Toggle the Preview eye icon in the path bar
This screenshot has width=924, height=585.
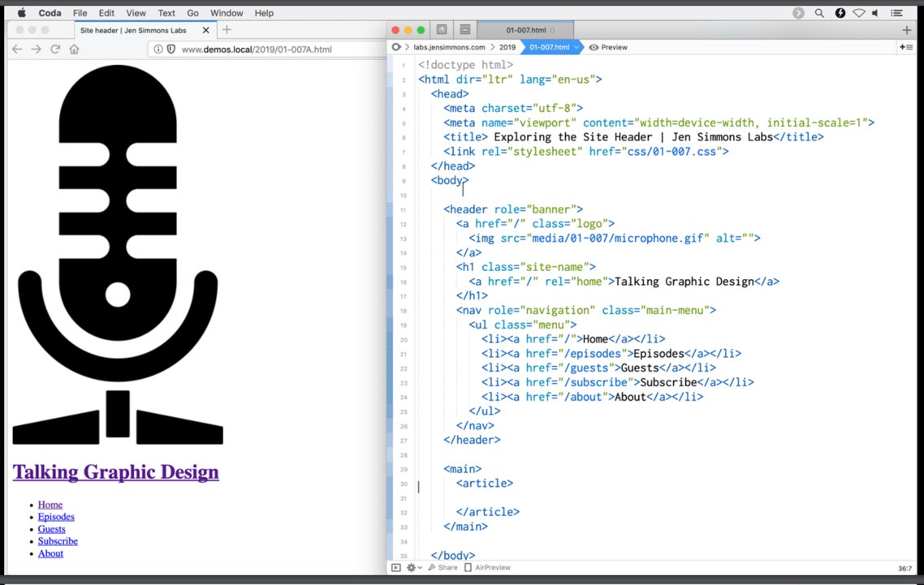point(593,47)
